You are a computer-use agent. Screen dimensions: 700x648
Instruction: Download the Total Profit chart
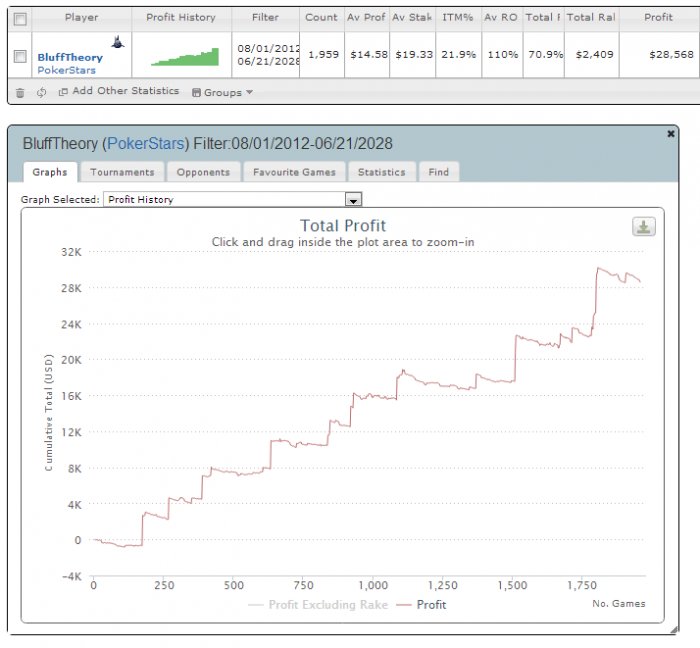click(x=643, y=227)
